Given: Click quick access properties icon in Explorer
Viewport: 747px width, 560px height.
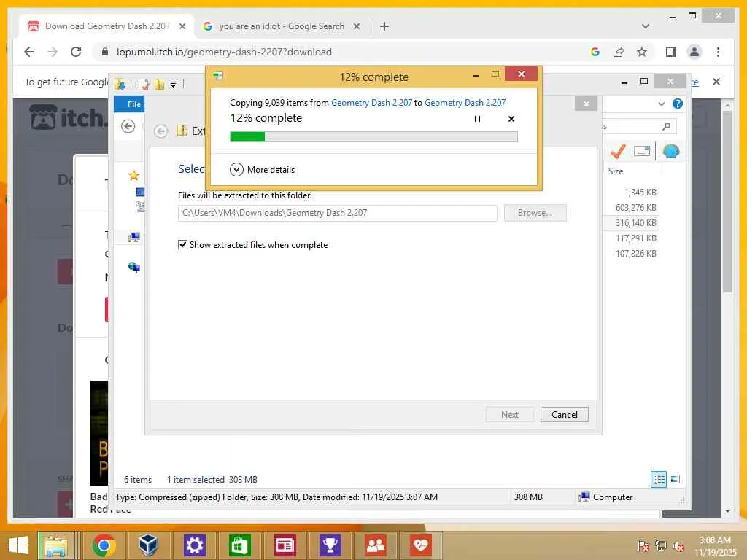Looking at the screenshot, I should tap(144, 85).
